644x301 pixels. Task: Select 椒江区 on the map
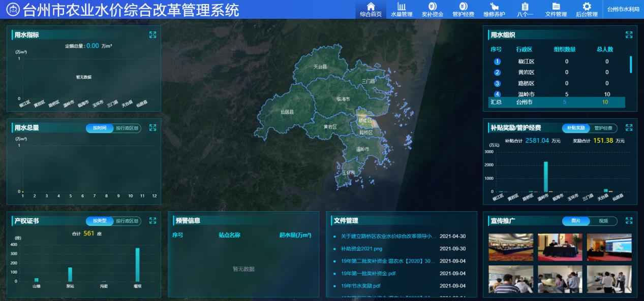click(365, 120)
